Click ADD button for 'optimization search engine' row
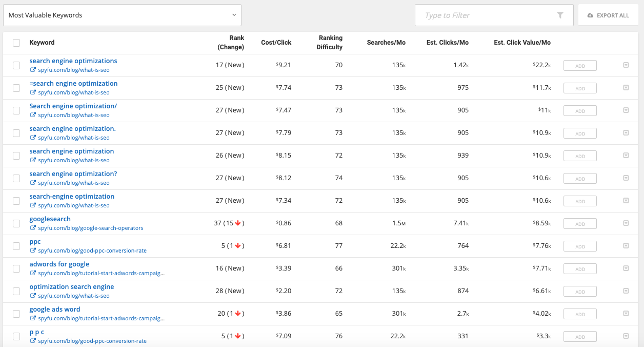 click(580, 291)
